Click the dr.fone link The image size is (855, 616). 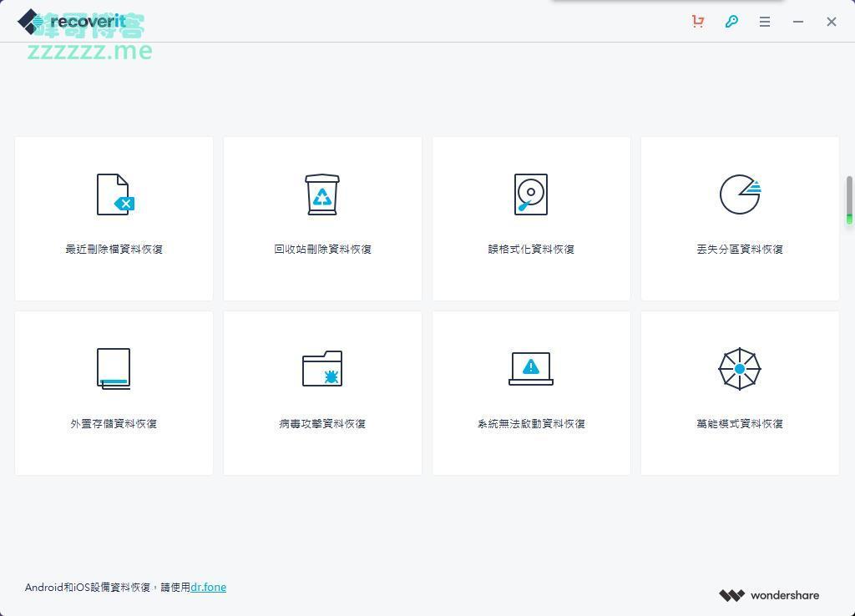(208, 587)
